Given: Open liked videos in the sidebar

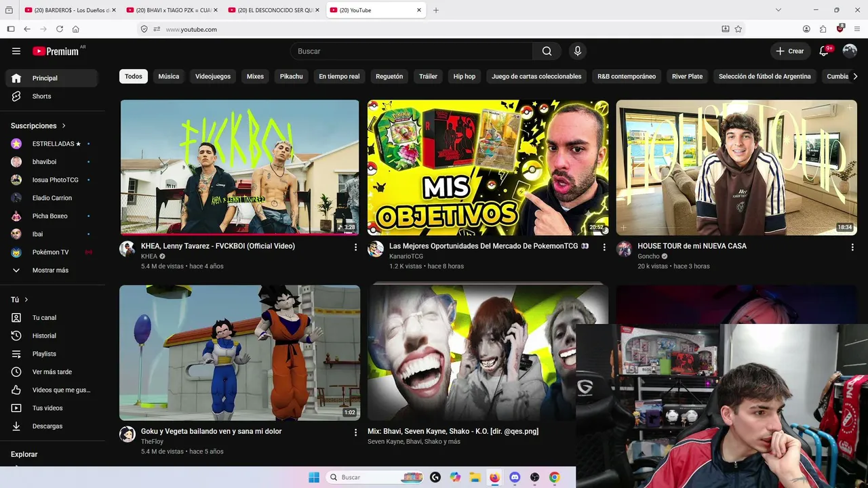Looking at the screenshot, I should (52, 390).
